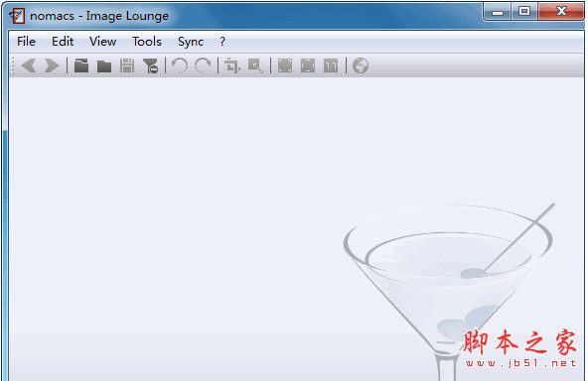Go to the next image arrow
Image resolution: width=588 pixels, height=381 pixels.
[52, 65]
